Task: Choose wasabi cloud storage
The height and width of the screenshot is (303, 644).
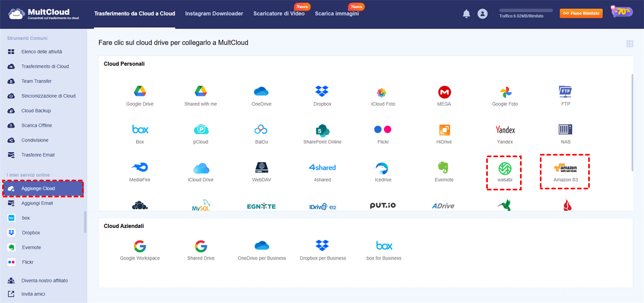Action: coord(505,172)
